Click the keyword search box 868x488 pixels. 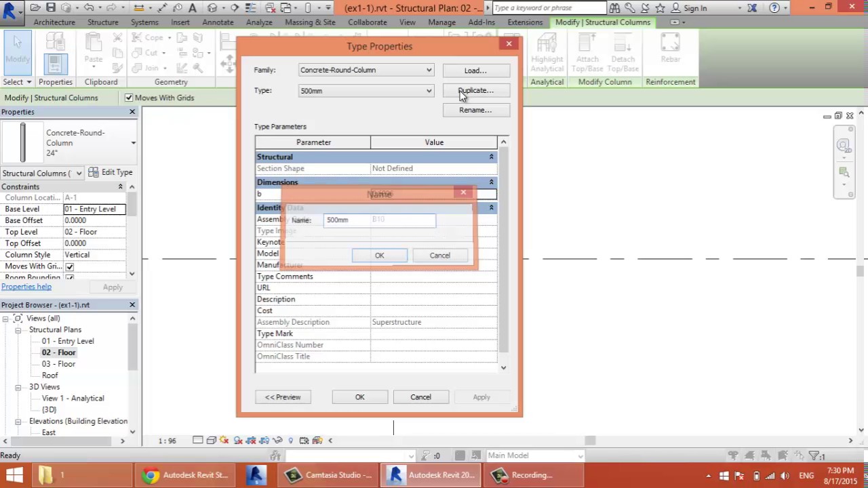(x=549, y=8)
